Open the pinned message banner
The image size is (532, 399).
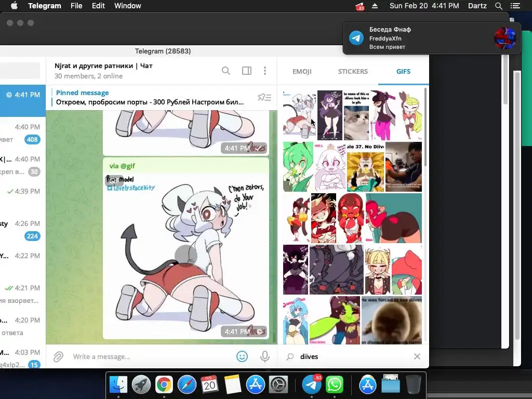[150, 97]
